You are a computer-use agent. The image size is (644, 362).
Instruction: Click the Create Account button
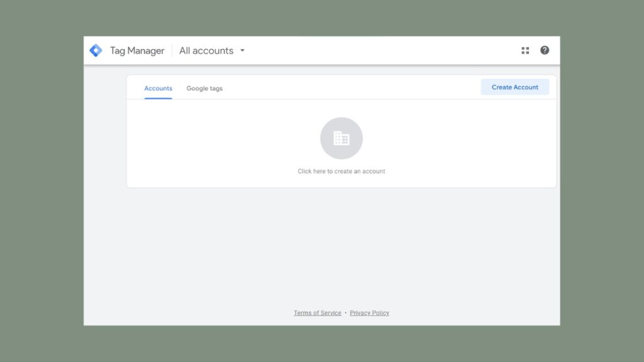(x=515, y=87)
